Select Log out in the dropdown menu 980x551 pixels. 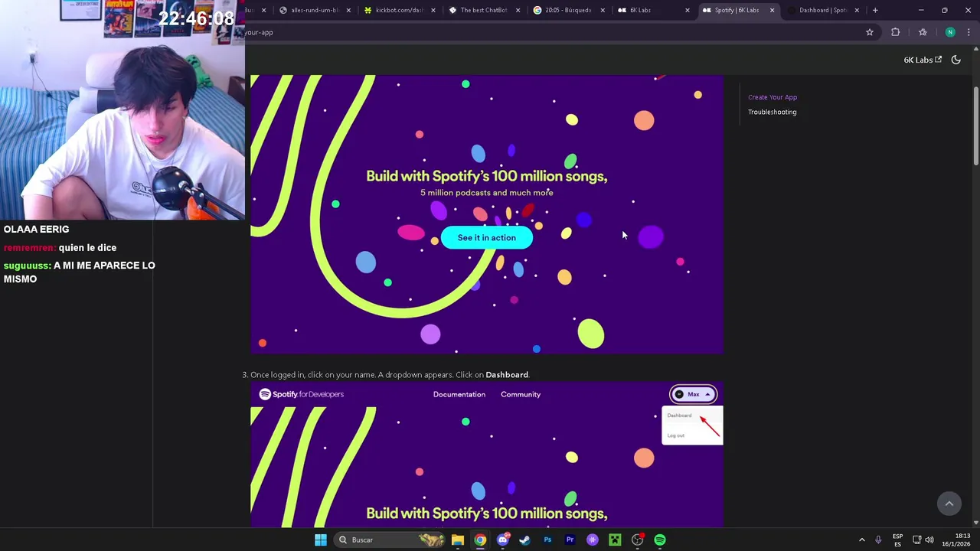coord(675,435)
